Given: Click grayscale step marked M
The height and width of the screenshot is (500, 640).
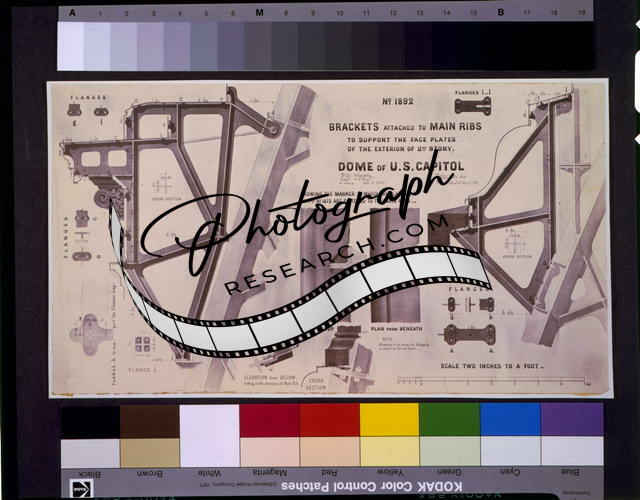Looking at the screenshot, I should pyautogui.click(x=258, y=45).
